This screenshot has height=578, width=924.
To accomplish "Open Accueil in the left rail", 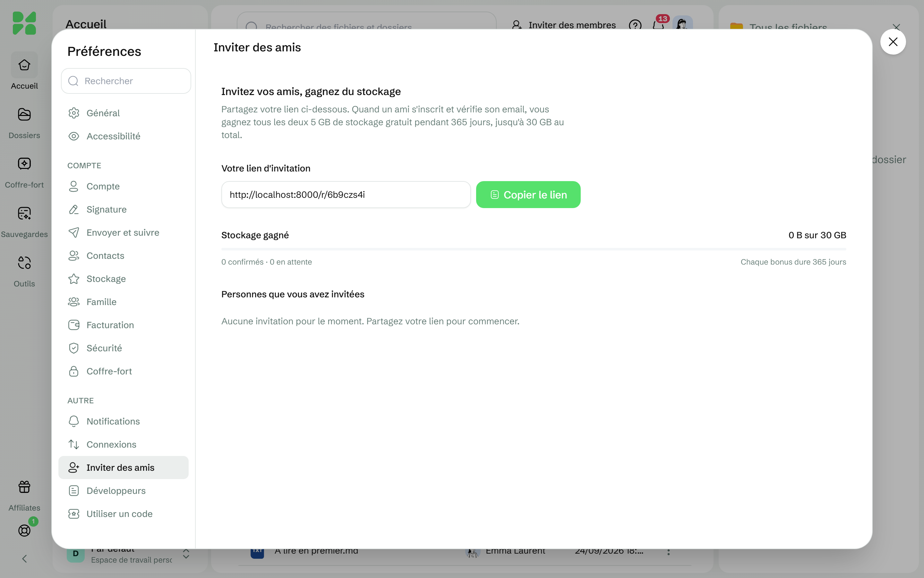I will (24, 71).
